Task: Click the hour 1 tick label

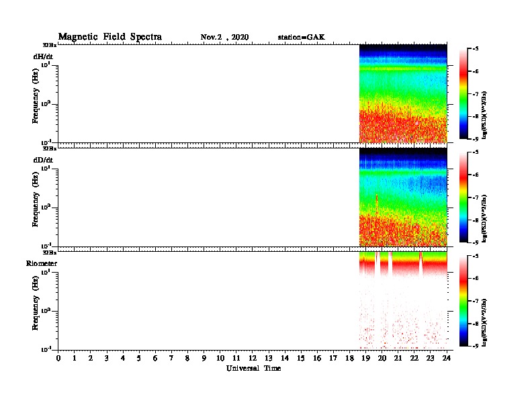Action: [x=75, y=359]
